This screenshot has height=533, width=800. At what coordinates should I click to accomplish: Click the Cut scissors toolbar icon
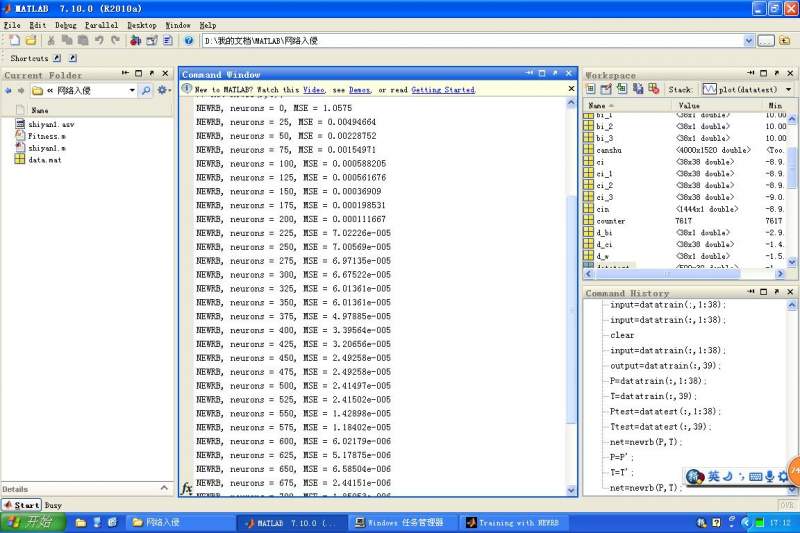click(x=51, y=41)
